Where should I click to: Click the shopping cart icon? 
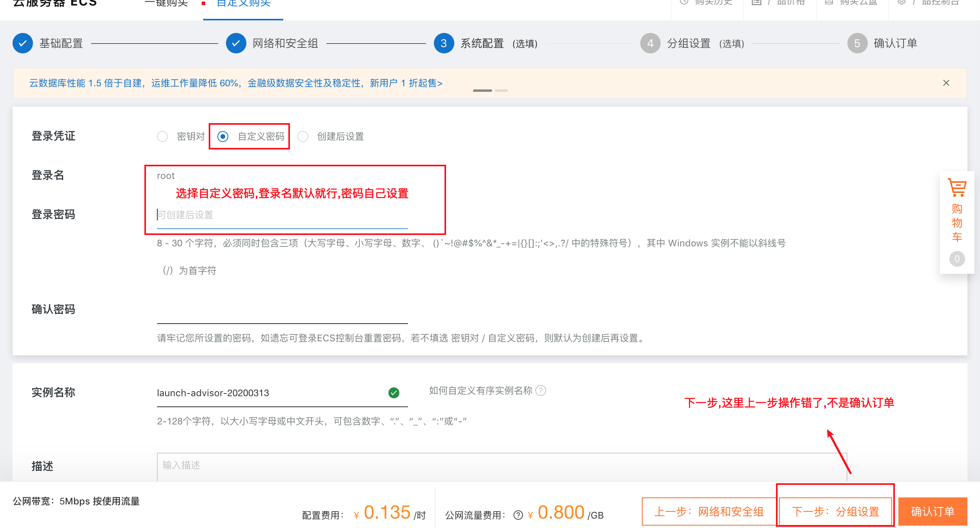[957, 188]
